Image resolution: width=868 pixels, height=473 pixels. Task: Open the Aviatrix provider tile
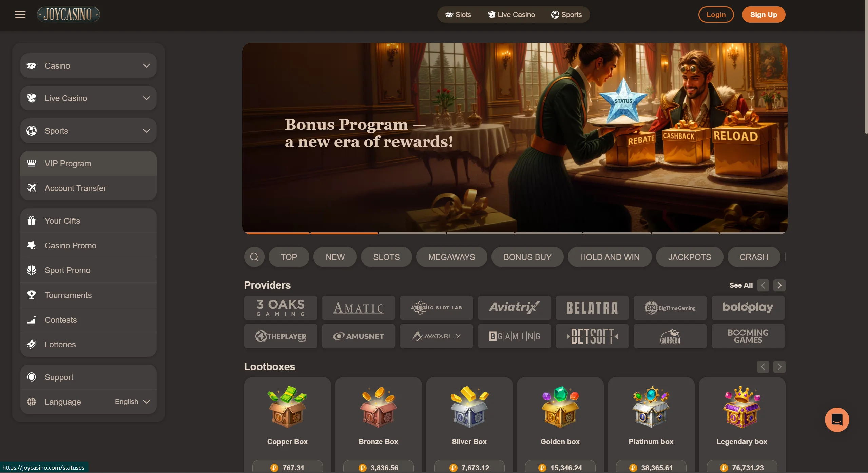click(514, 307)
